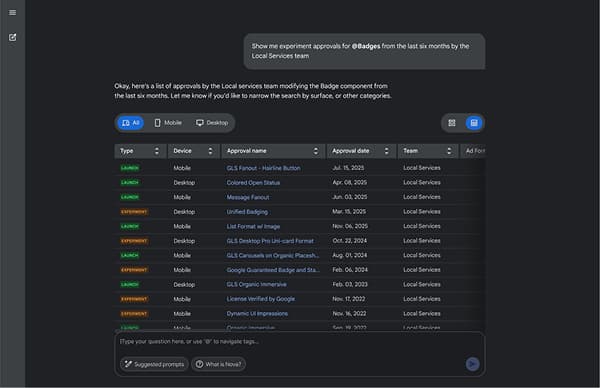Click Aug. 01, 2024 date cell

point(350,255)
